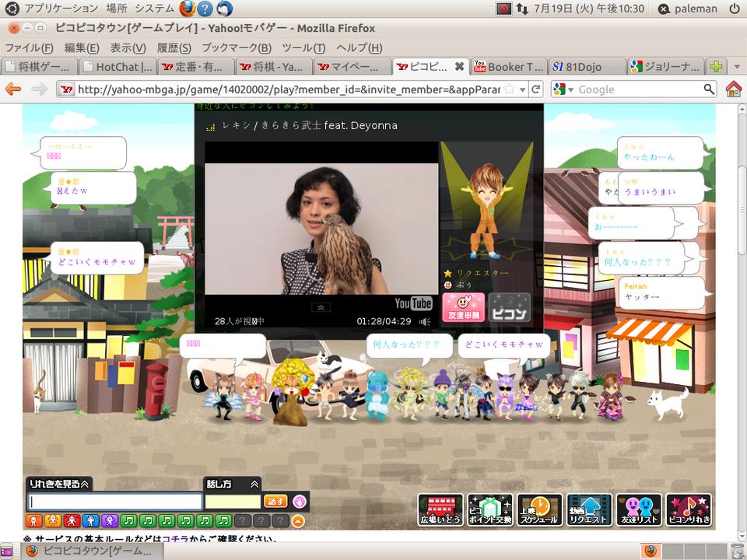Open the 編集(E) menu

(82, 47)
